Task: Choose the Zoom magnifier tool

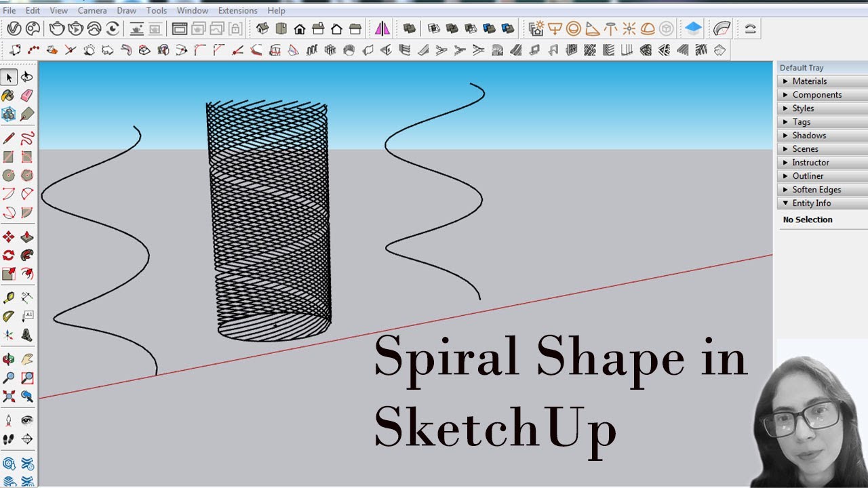Action: point(9,378)
